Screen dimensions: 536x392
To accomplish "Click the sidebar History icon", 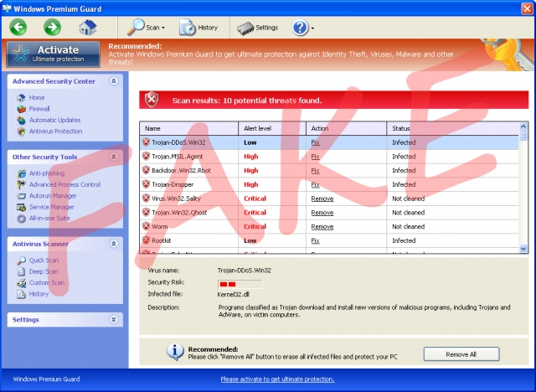I will (21, 294).
